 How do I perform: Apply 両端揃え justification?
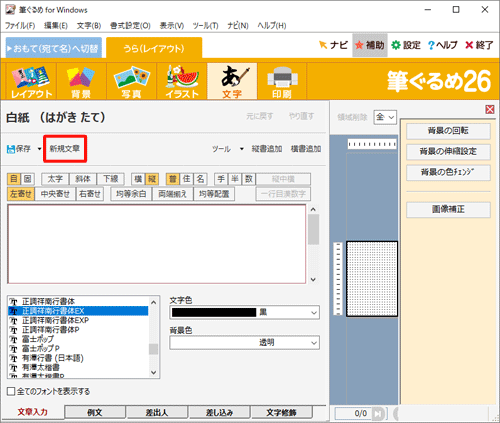click(173, 194)
